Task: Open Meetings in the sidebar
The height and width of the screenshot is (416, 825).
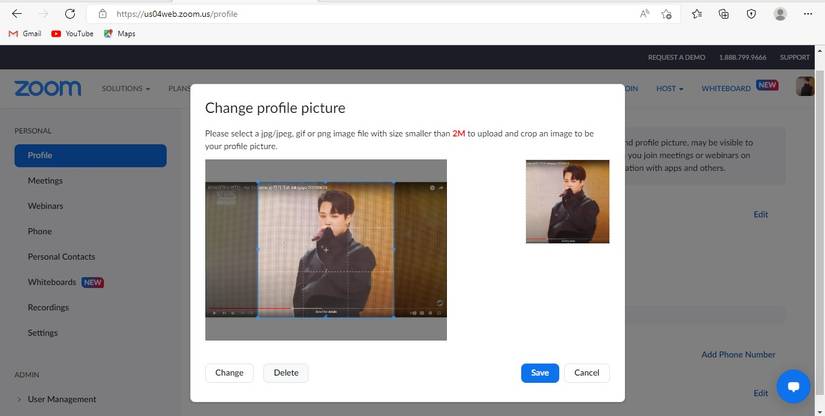Action: [x=45, y=180]
